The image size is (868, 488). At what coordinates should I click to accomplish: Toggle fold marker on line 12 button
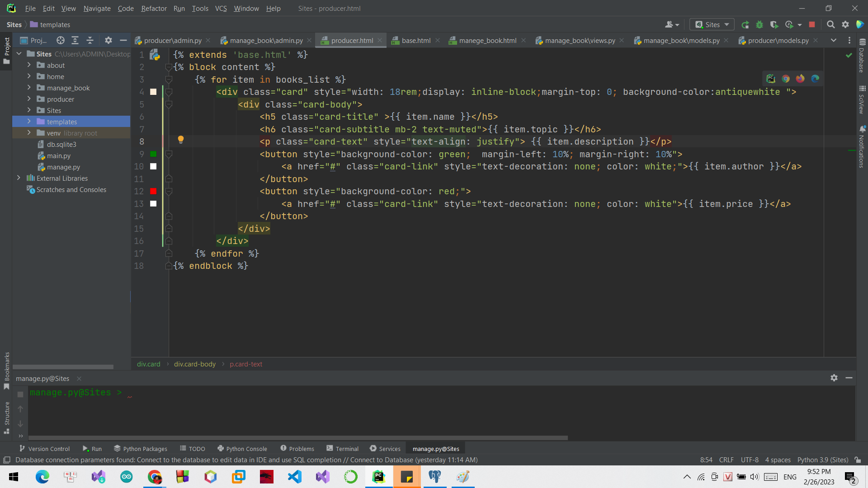pyautogui.click(x=169, y=192)
